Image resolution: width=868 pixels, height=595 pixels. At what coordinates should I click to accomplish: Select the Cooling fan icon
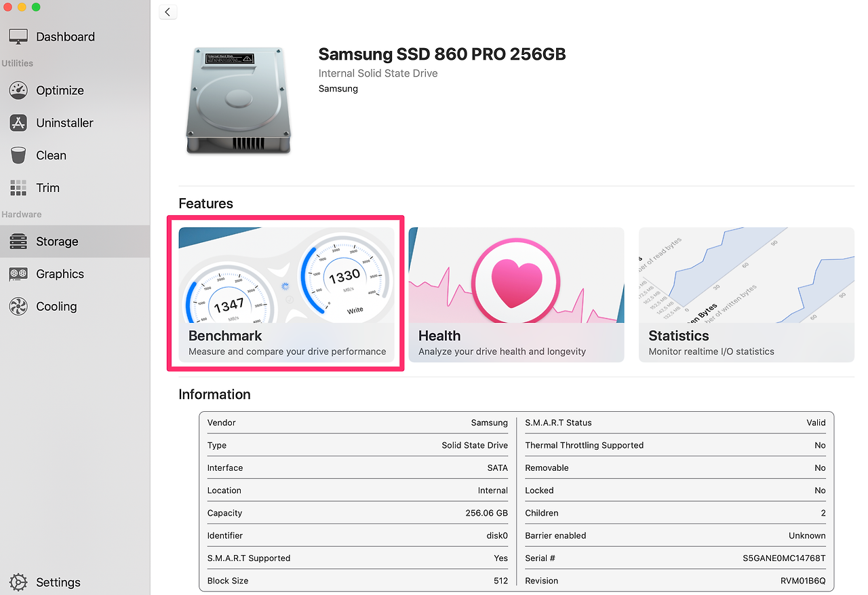[18, 307]
